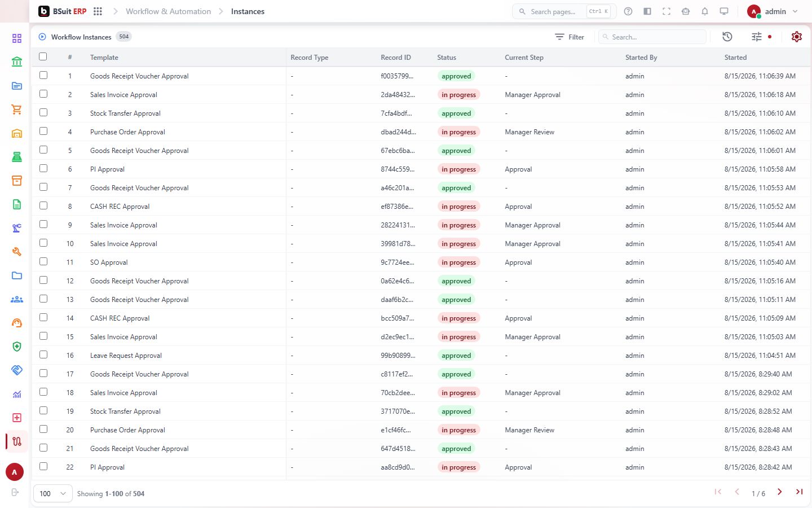Screen dimensions: 812x508
Task: Select the checkbox for row 16 Leave Request Approval
Action: click(x=43, y=354)
